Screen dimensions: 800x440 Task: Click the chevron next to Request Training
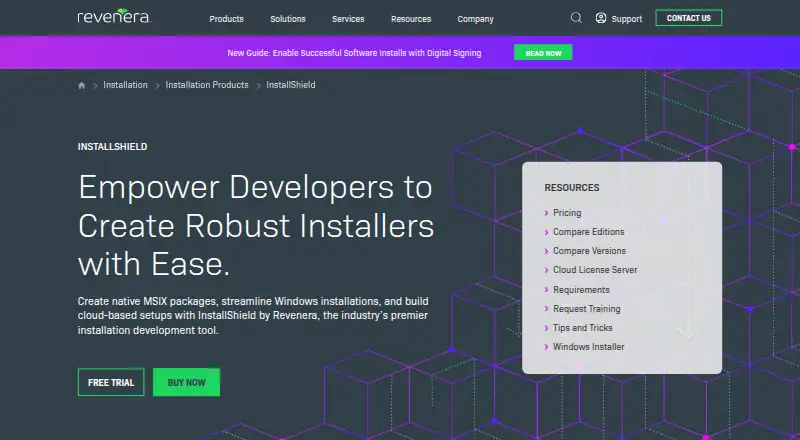pos(546,309)
